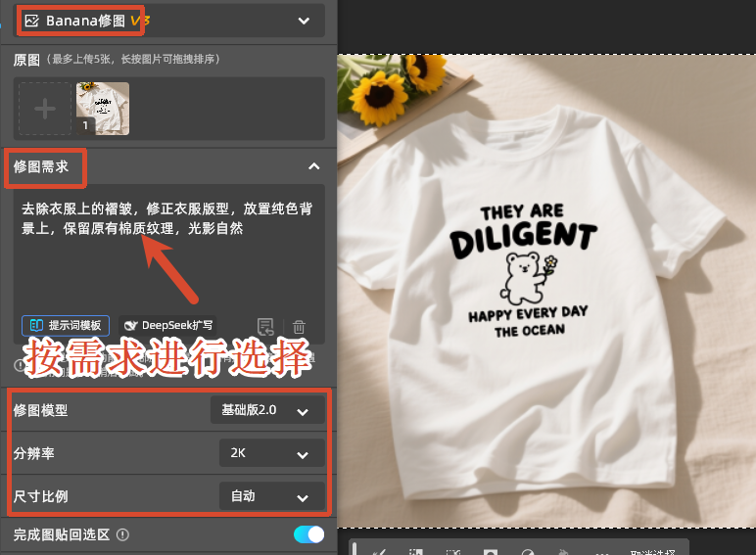Toggle the 完成图贴回选区 switch
Viewport: 756px width, 555px height.
coord(308,534)
